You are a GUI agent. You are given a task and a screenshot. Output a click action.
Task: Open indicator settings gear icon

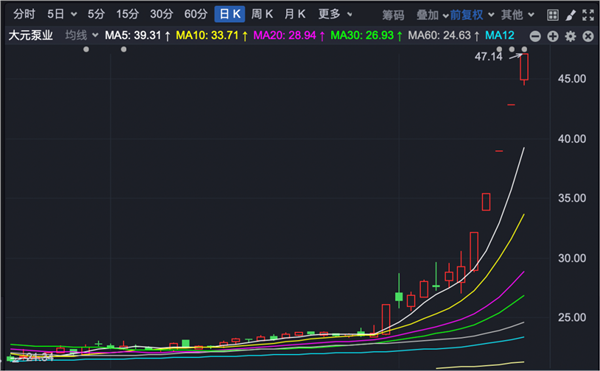point(571,36)
